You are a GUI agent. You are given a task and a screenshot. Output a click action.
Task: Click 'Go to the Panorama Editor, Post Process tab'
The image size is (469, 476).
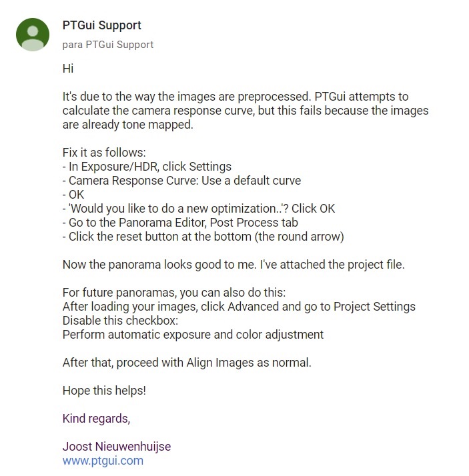point(180,223)
